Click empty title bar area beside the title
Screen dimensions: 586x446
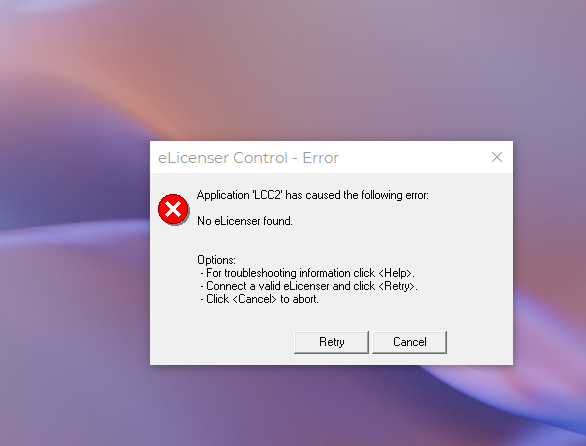pyautogui.click(x=411, y=157)
